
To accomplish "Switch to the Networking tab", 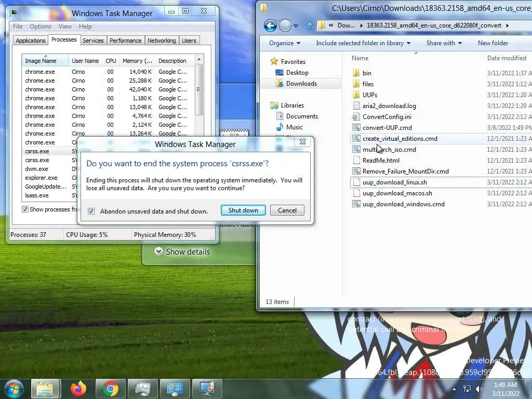I will click(x=162, y=41).
